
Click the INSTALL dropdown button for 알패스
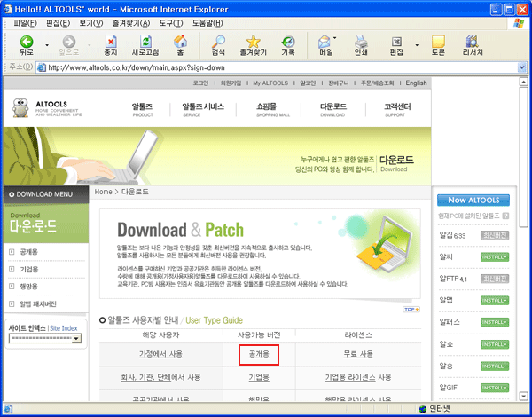495,322
